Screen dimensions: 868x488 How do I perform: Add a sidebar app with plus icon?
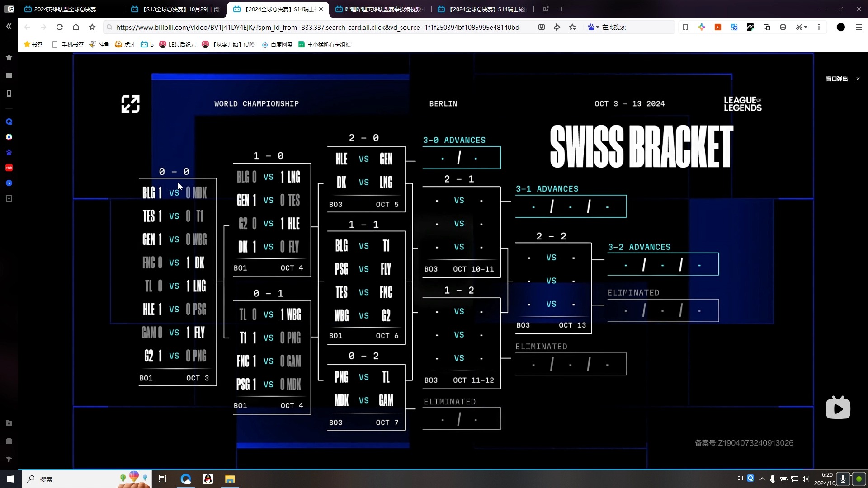[x=9, y=198]
